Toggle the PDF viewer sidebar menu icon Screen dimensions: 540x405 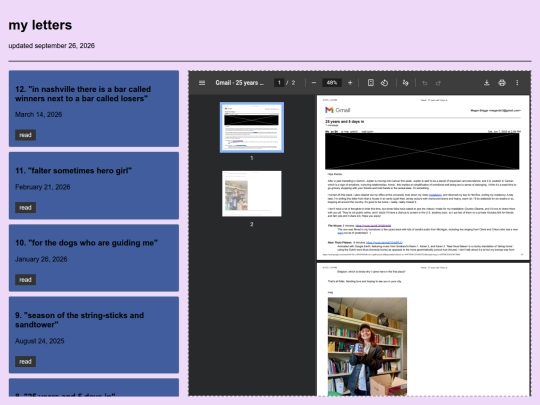tap(202, 83)
